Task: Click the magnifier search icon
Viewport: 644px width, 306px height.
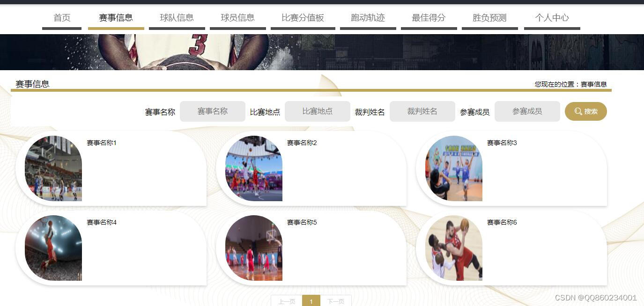Action: pos(577,111)
